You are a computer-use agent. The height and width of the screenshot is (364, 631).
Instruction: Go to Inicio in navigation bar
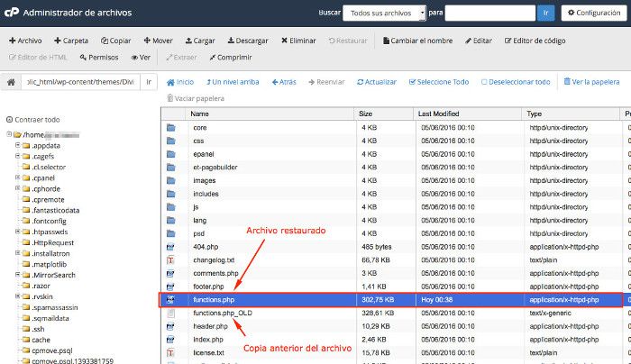tap(180, 82)
